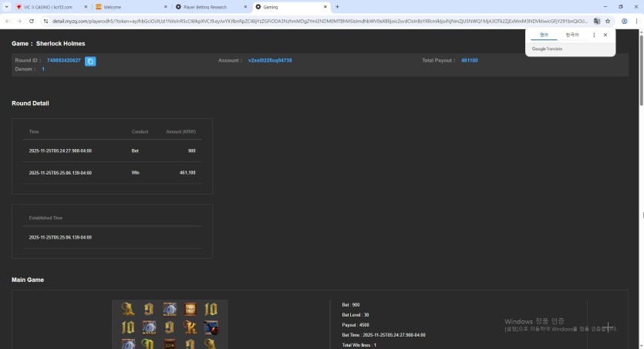The width and height of the screenshot is (644, 349).
Task: Select 영어 tab in translate popup
Action: pyautogui.click(x=544, y=35)
